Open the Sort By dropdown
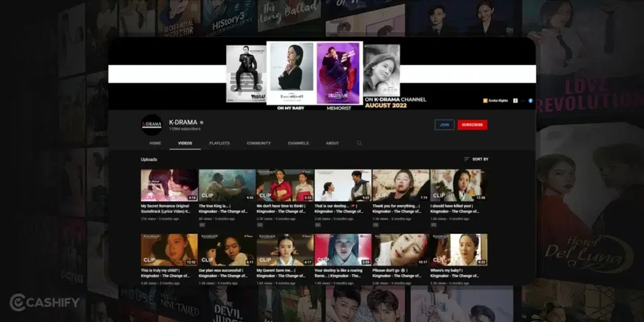This screenshot has width=644, height=322. coord(476,159)
